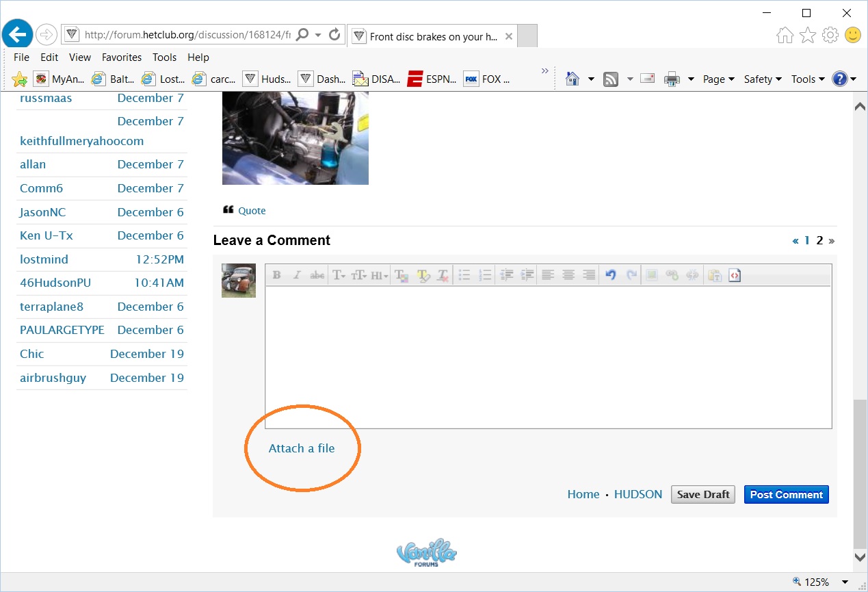The width and height of the screenshot is (868, 592).
Task: Click the Post Comment button
Action: click(786, 495)
